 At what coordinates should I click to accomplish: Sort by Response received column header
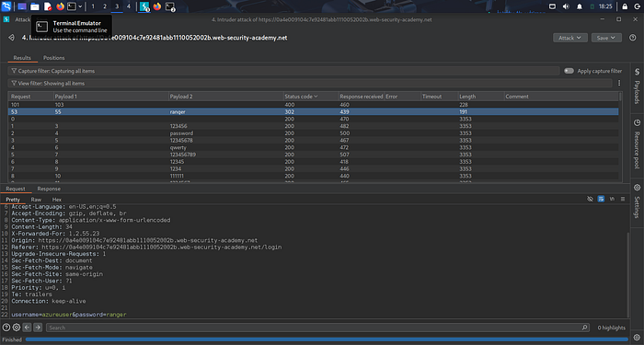click(361, 97)
